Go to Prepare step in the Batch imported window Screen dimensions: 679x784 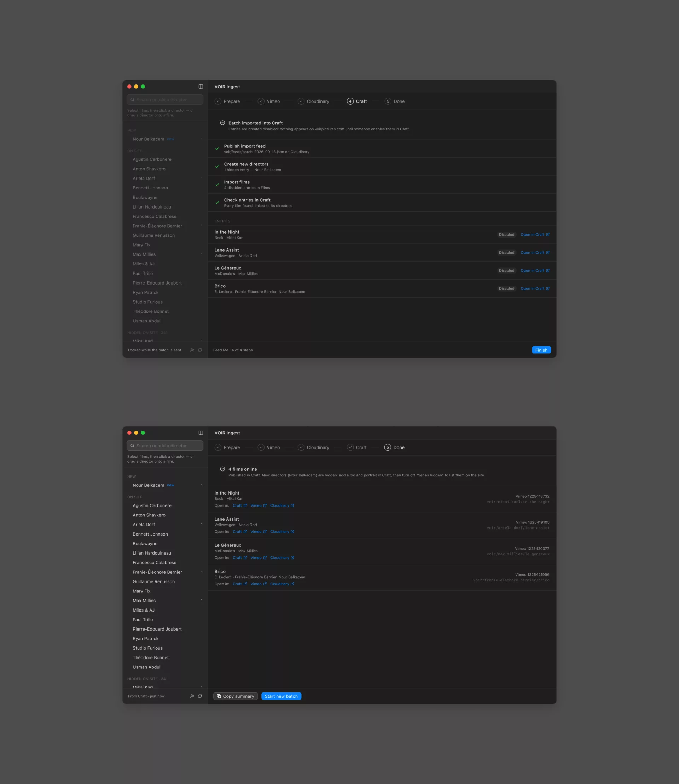(x=227, y=101)
